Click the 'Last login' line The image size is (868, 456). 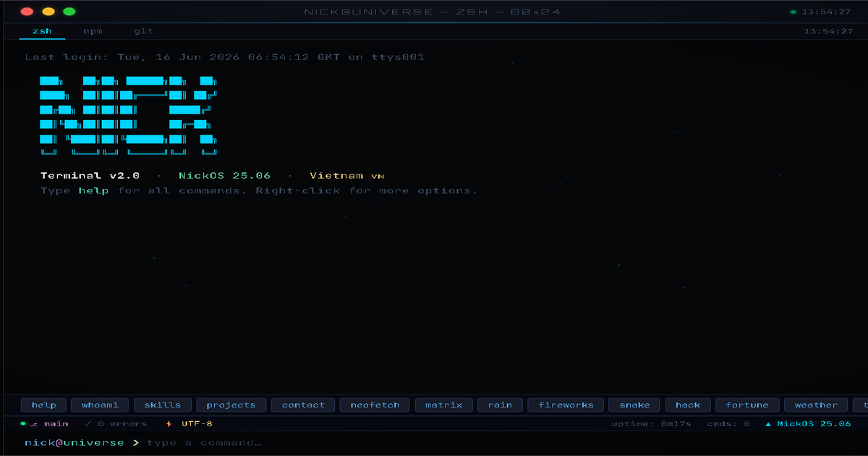[225, 57]
